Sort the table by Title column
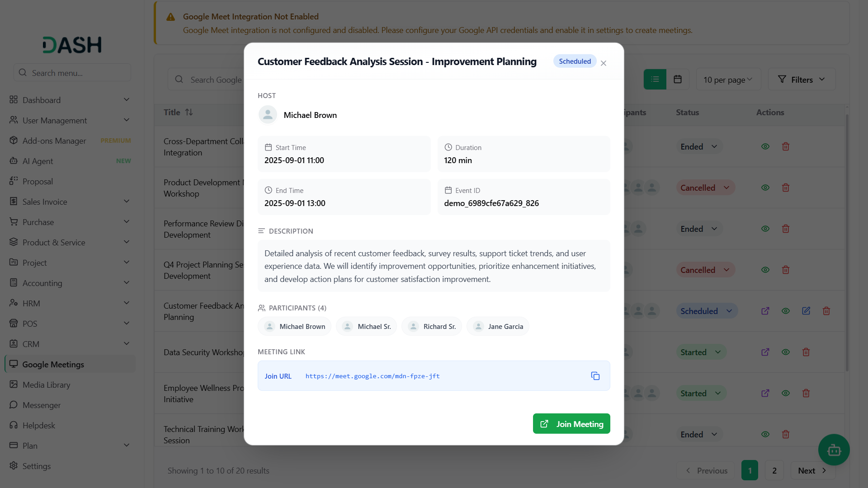Viewport: 868px width, 488px height. point(178,112)
